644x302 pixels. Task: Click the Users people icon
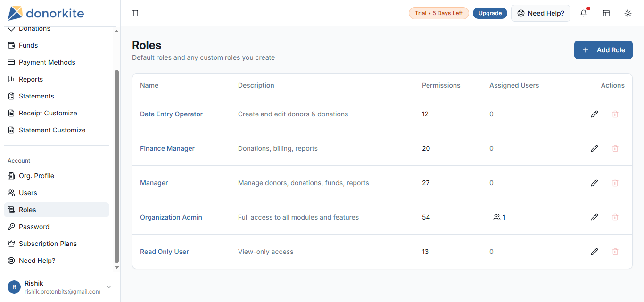pos(11,193)
